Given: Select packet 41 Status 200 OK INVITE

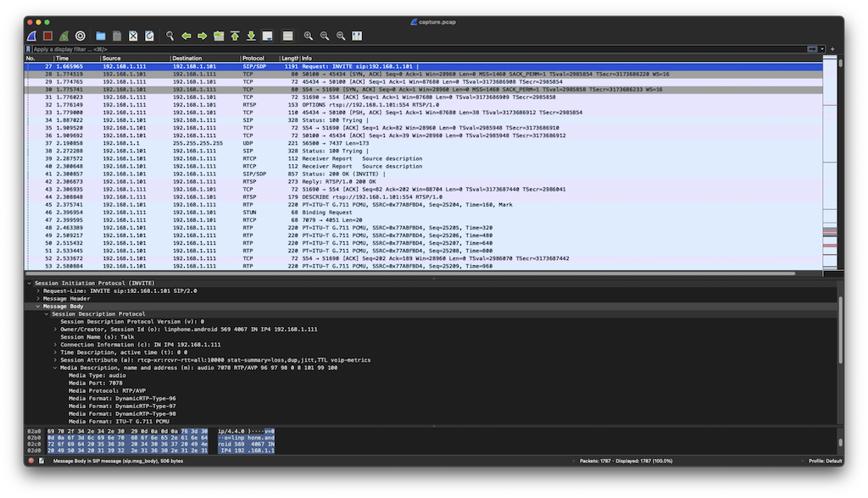Looking at the screenshot, I should 424,174.
